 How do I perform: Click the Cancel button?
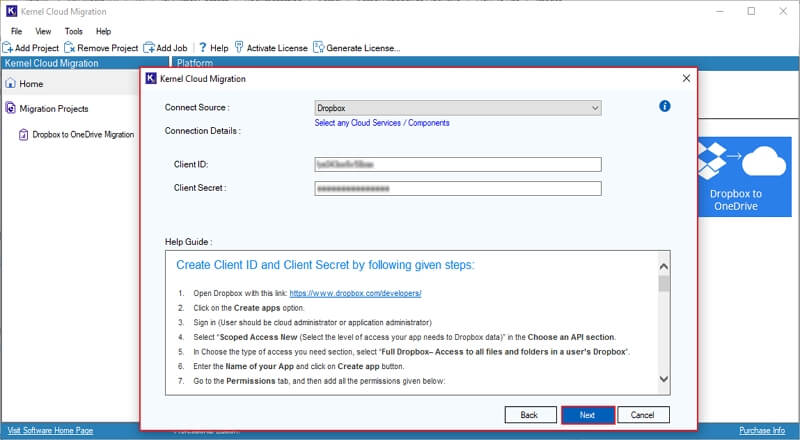click(643, 415)
